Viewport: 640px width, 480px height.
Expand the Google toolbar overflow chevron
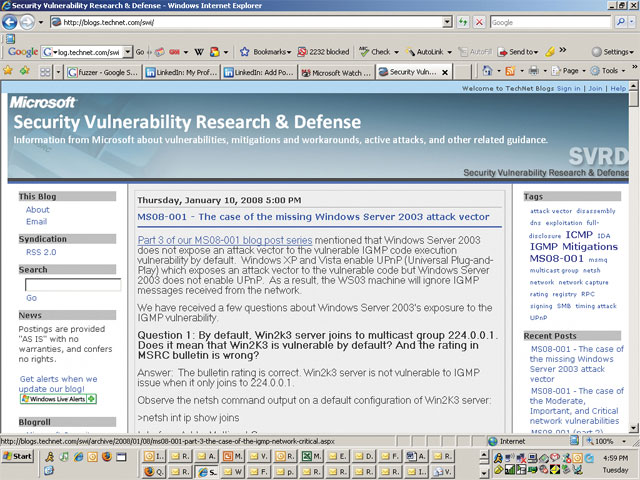click(562, 50)
